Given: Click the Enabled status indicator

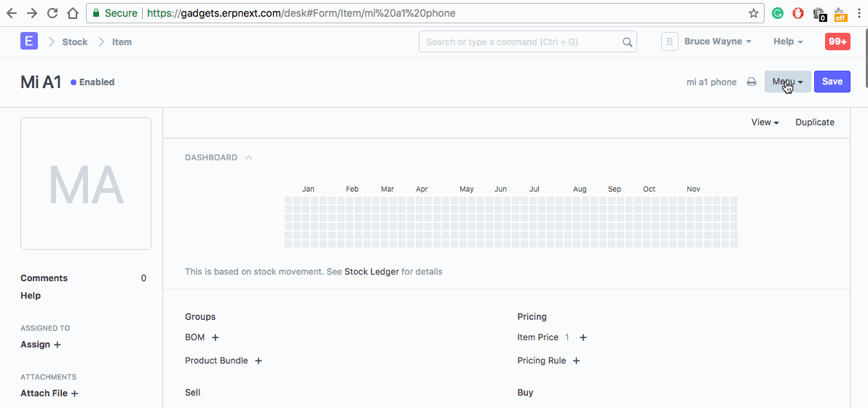Looking at the screenshot, I should coord(92,82).
